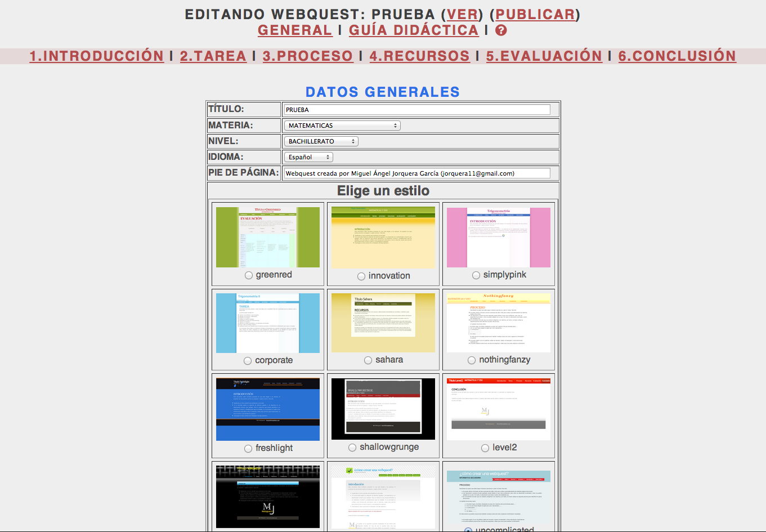Choose the level2 style option
Screen dimensions: 766x532
(485, 448)
